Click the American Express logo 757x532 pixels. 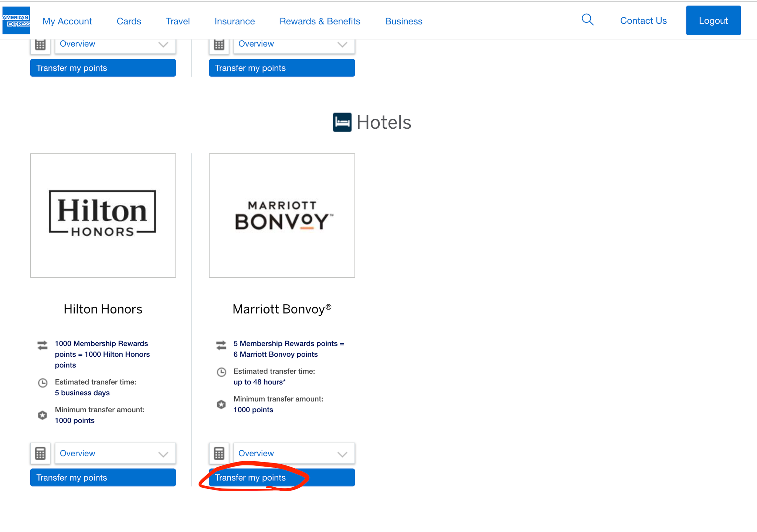pos(16,20)
